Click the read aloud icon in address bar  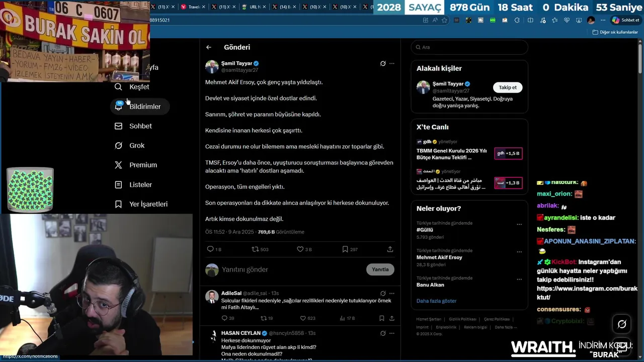(x=435, y=20)
